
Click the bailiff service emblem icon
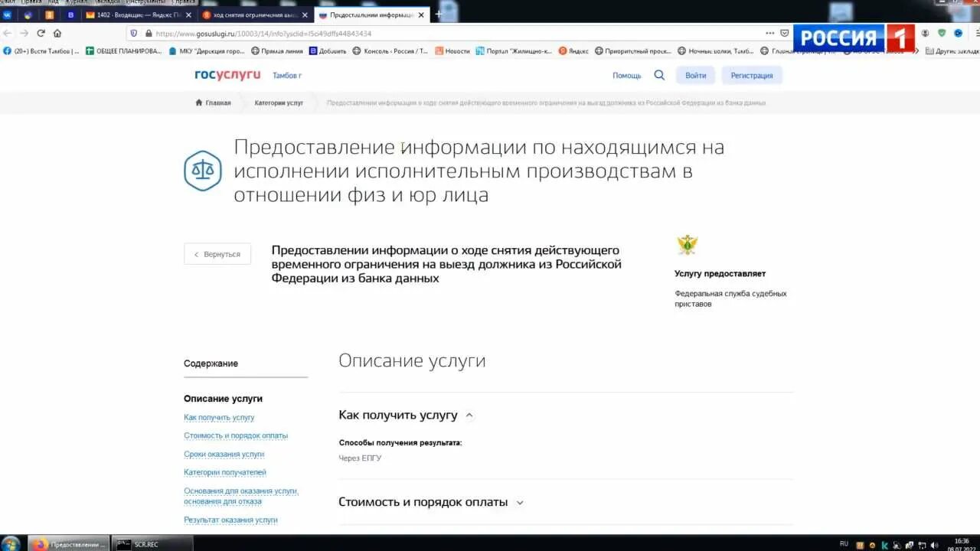tap(688, 245)
